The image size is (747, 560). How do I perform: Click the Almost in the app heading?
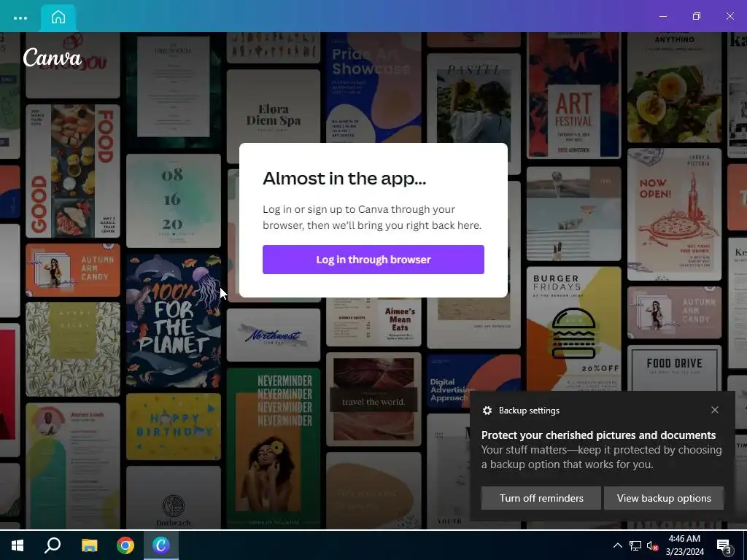pyautogui.click(x=344, y=178)
